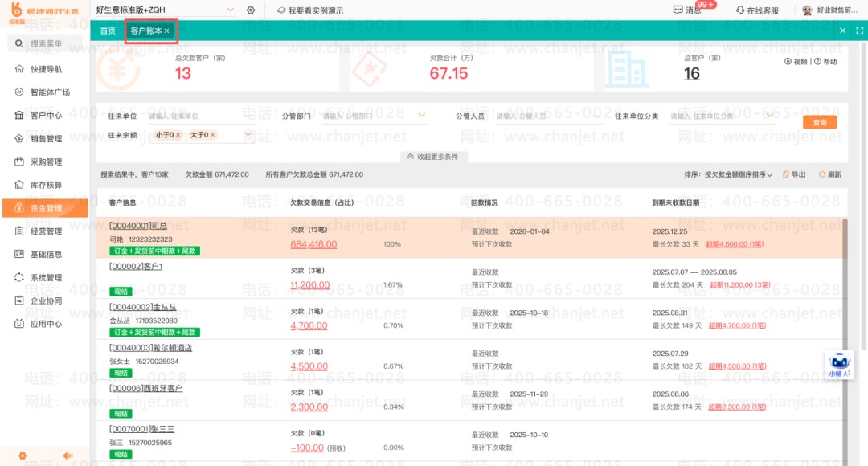Viewport: 868px width, 466px height.
Task: Open customer [00070001]张三三
Action: (141, 429)
